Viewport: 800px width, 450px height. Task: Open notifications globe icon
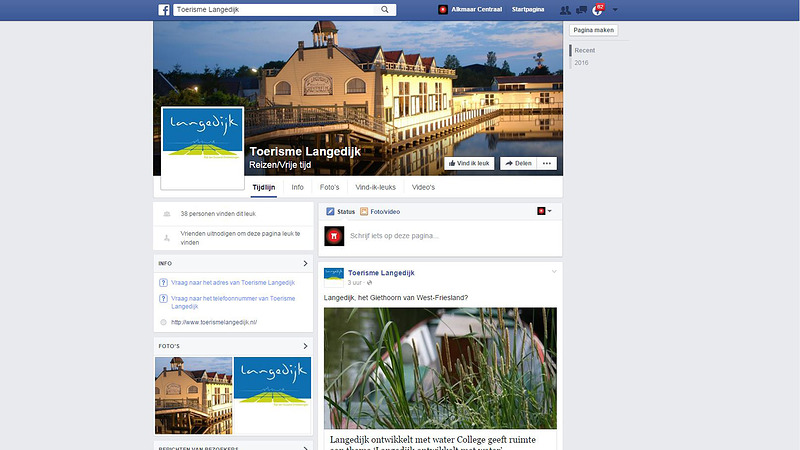click(597, 10)
